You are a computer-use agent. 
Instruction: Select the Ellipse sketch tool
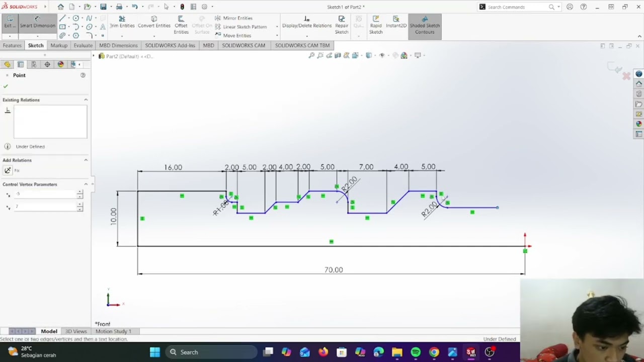(89, 27)
